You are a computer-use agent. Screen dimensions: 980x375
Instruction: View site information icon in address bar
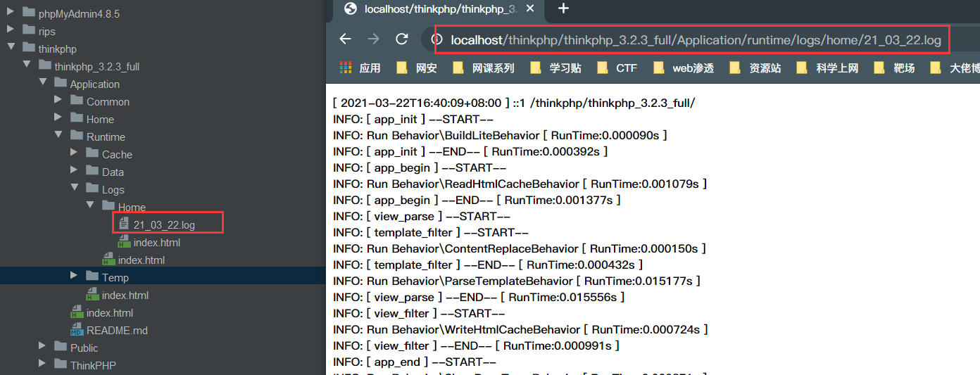[x=436, y=40]
